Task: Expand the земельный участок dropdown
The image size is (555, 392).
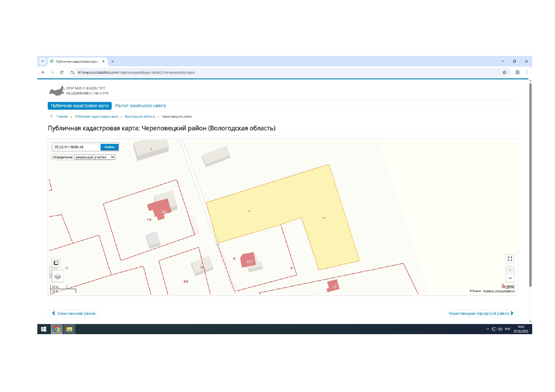Action: (95, 157)
